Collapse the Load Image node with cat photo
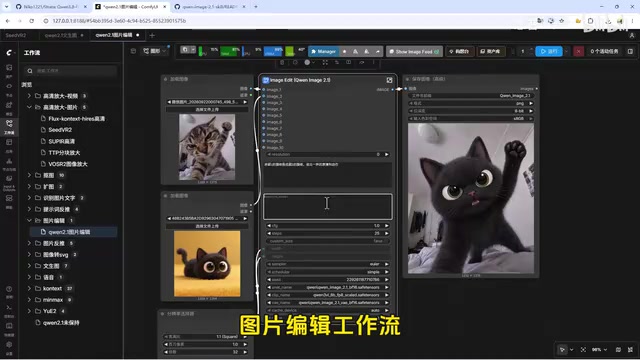Viewport: 640px width, 360px height. point(165,79)
